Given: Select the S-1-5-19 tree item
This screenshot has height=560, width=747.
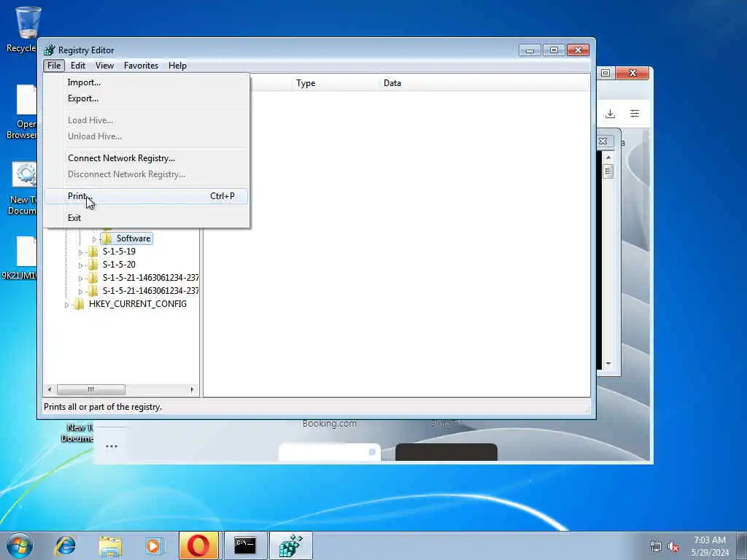Looking at the screenshot, I should click(x=119, y=251).
